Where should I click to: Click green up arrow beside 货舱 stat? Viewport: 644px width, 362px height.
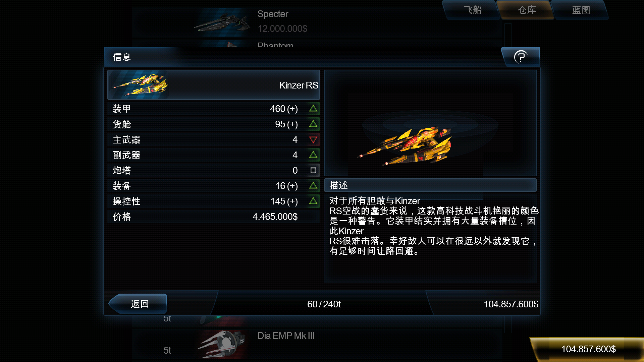click(x=313, y=124)
